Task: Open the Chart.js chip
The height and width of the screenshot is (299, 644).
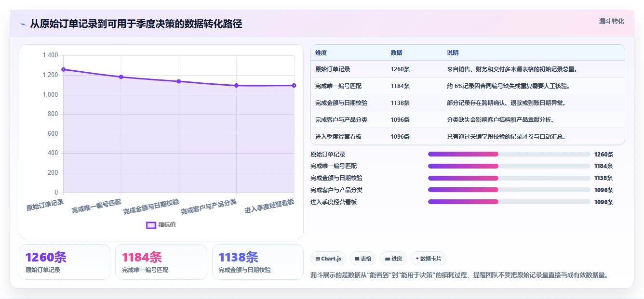Action: pyautogui.click(x=328, y=259)
